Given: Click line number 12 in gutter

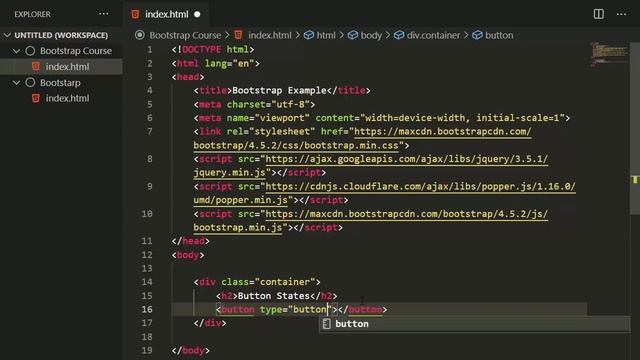Looking at the screenshot, I should (147, 255).
